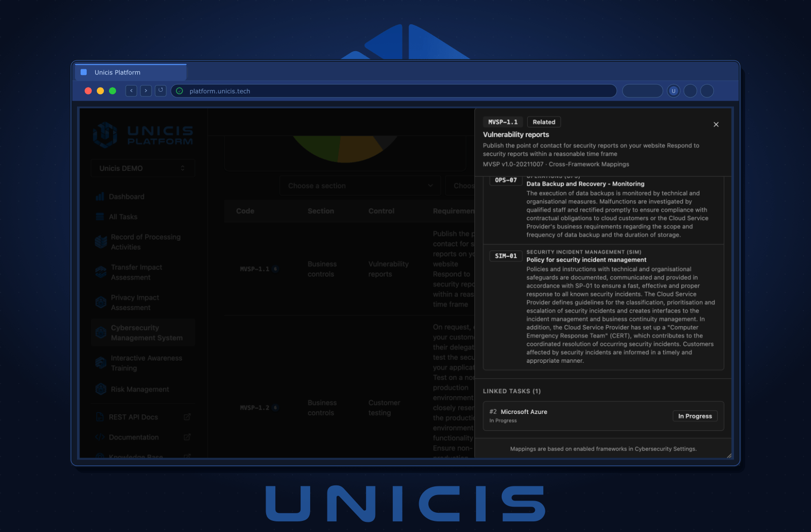This screenshot has height=532, width=811.
Task: Click the browser forward button
Action: point(146,91)
